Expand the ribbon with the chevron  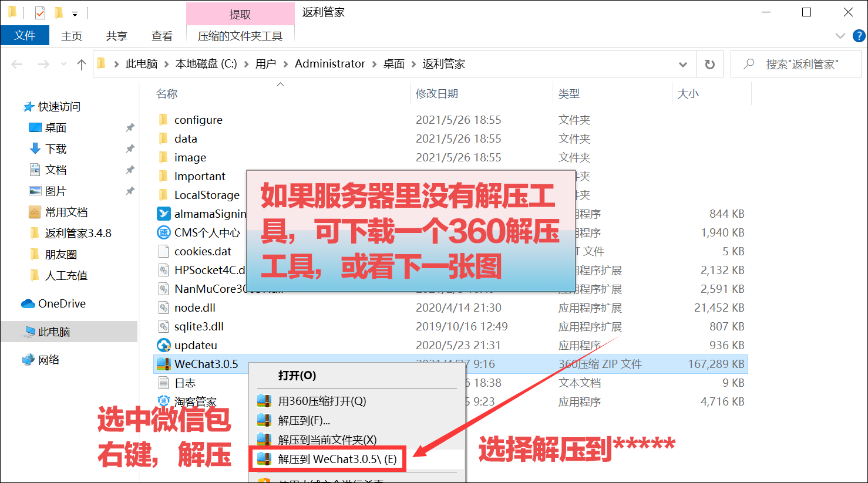coord(840,36)
